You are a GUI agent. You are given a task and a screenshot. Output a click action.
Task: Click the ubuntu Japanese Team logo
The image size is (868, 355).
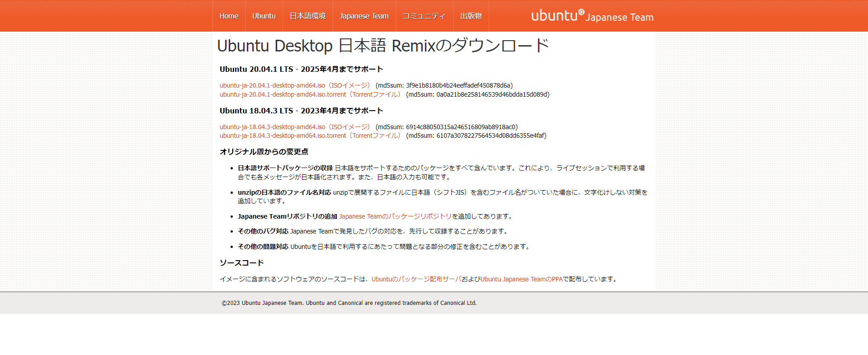click(x=592, y=16)
